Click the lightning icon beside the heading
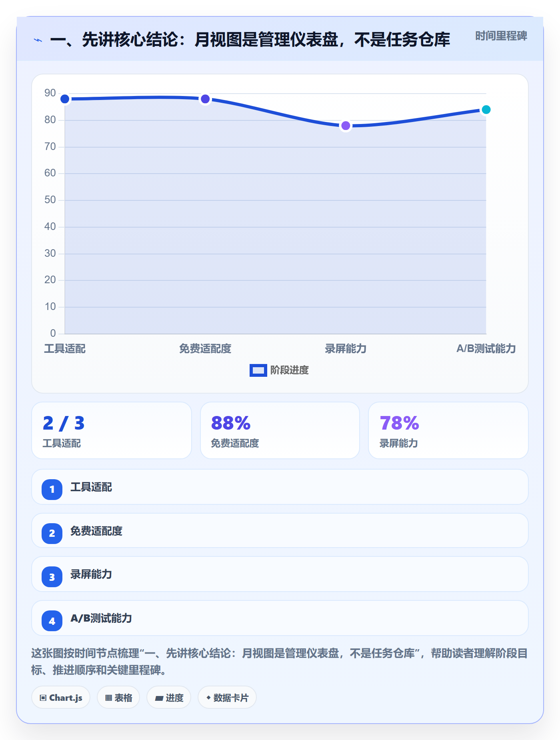This screenshot has width=560, height=740. coord(38,40)
